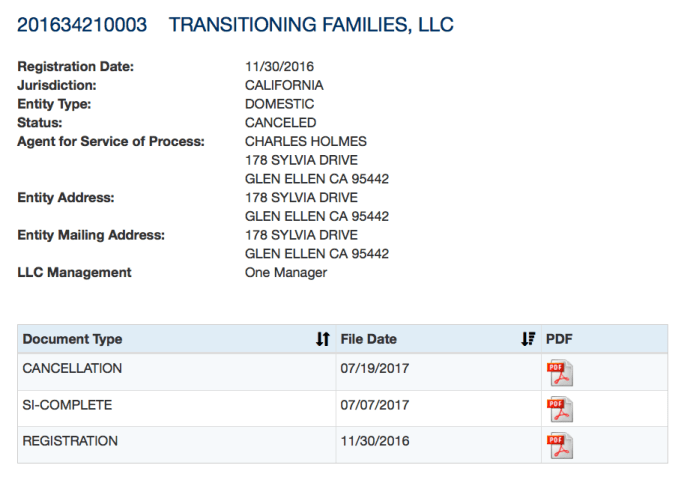Image resolution: width=699 pixels, height=477 pixels.
Task: Sort the table by Document Type arrows
Action: pyautogui.click(x=322, y=340)
